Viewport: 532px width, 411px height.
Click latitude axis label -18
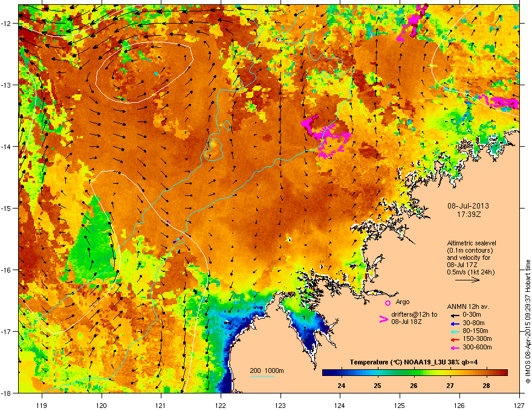[x=7, y=393]
